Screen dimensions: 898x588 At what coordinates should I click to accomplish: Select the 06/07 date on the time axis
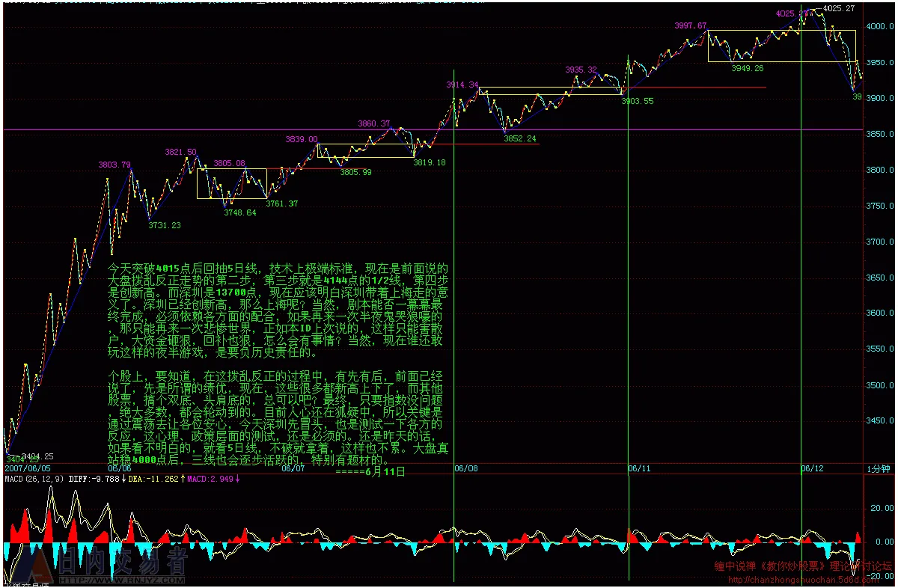coord(293,468)
